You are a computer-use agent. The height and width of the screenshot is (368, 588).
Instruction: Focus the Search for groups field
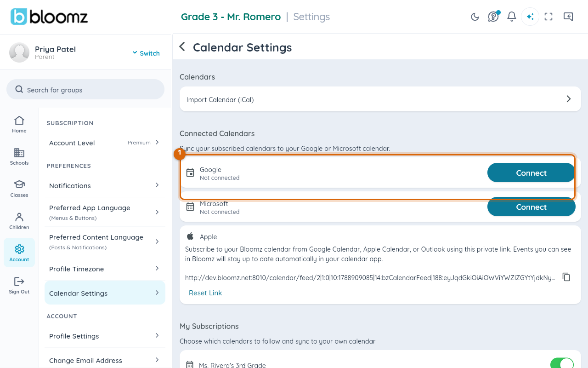point(85,89)
